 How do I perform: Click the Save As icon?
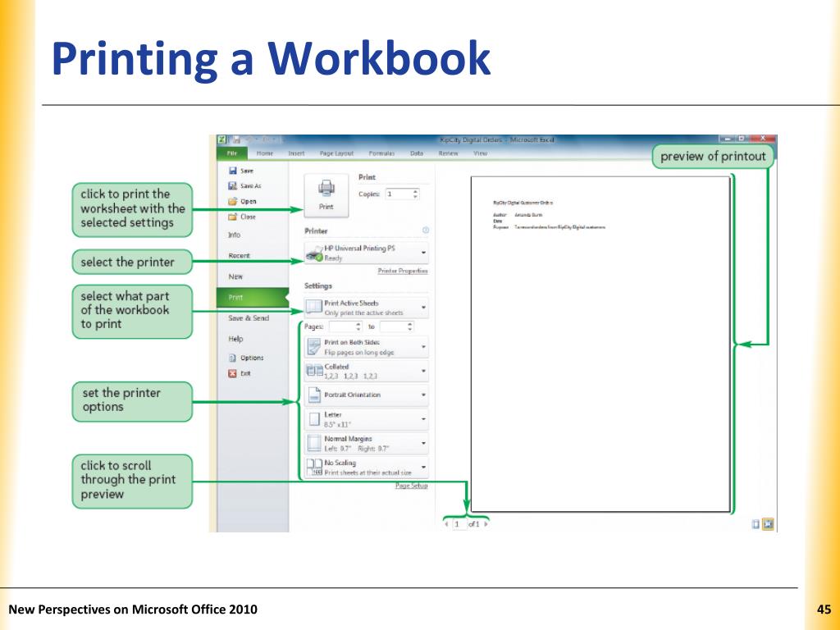[232, 185]
